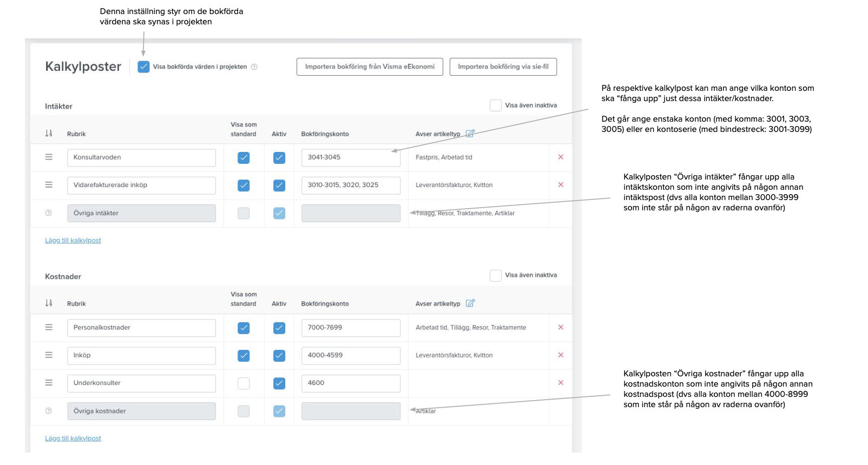The image size is (868, 465).
Task: Click the sort icon in Intäkter table header
Action: (49, 133)
